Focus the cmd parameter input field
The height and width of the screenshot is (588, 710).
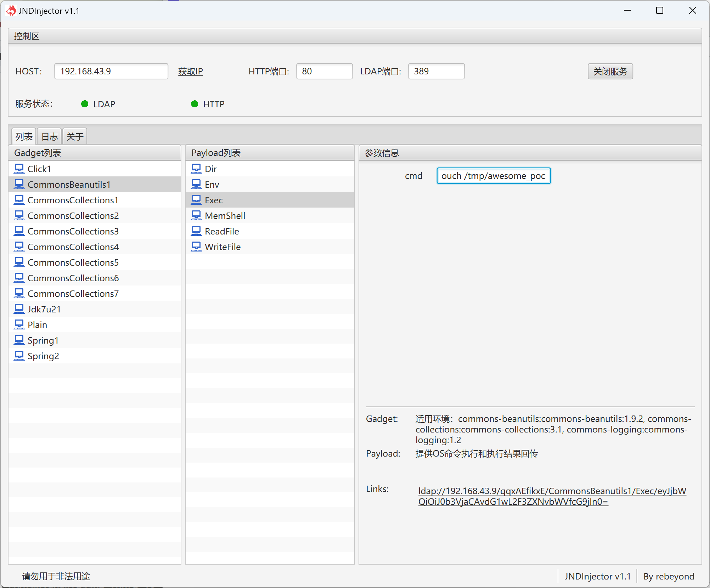tap(493, 176)
